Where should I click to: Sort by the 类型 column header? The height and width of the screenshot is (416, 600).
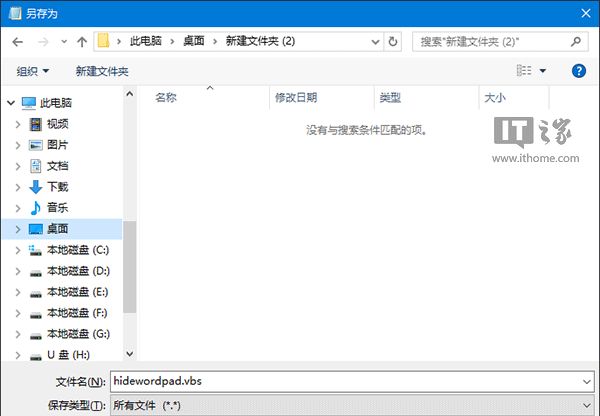390,98
